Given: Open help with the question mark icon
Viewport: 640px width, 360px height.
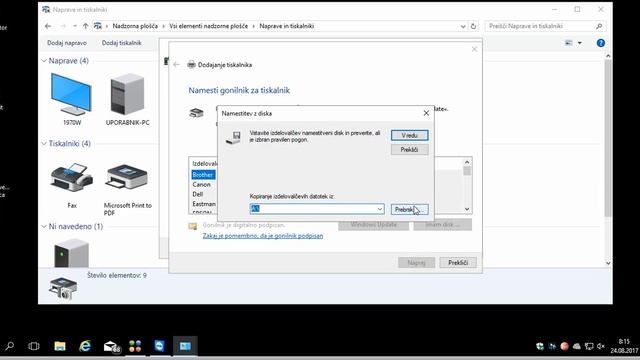Looking at the screenshot, I should pyautogui.click(x=600, y=43).
